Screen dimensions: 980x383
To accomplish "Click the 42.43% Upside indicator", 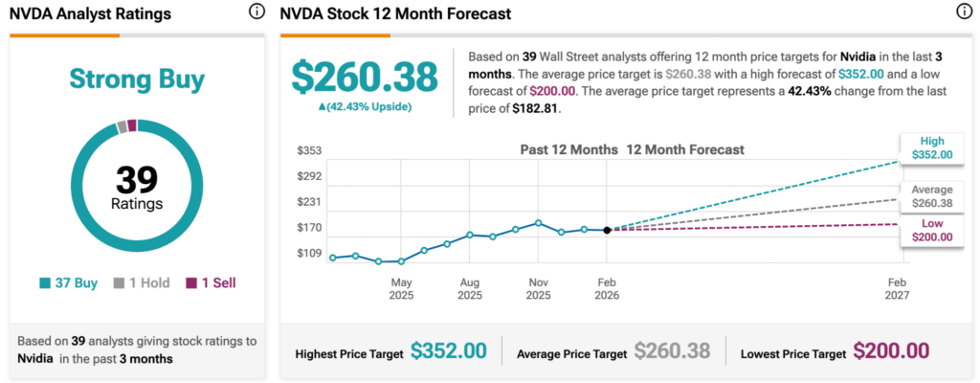I will coord(364,106).
